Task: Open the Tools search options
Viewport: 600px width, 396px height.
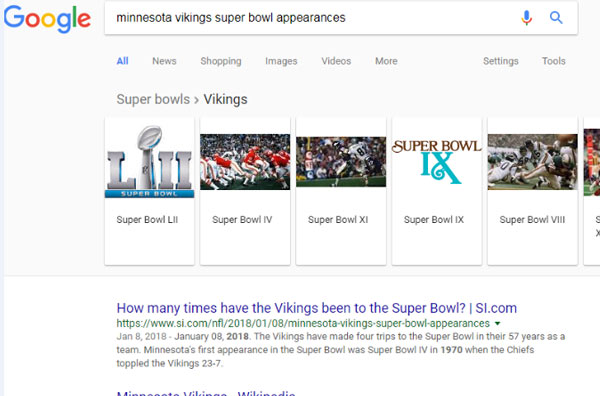Action: tap(553, 61)
